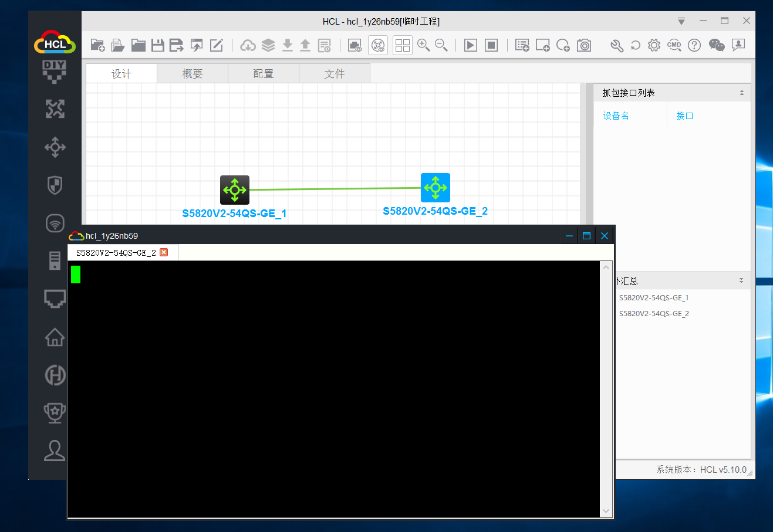Click the user profile sidebar icon
This screenshot has width=773, height=532.
point(55,450)
